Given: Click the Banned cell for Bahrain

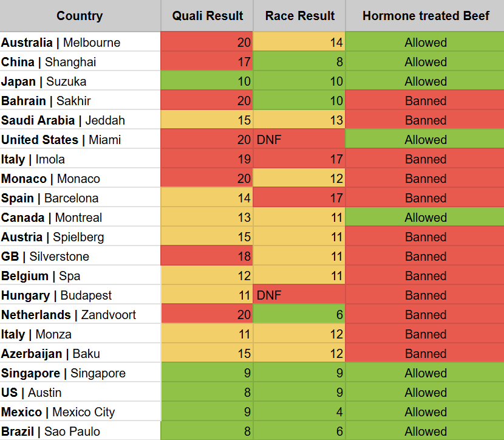Looking at the screenshot, I should coord(425,101).
